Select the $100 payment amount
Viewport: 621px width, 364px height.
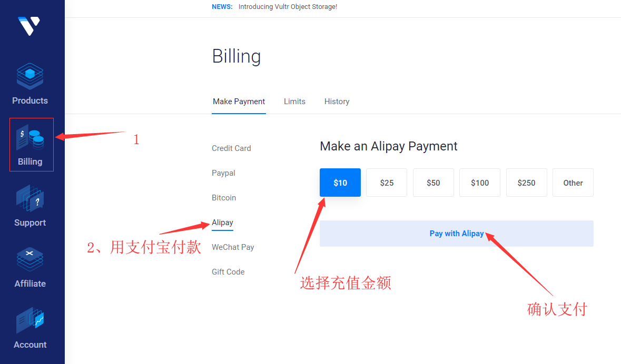(x=479, y=183)
